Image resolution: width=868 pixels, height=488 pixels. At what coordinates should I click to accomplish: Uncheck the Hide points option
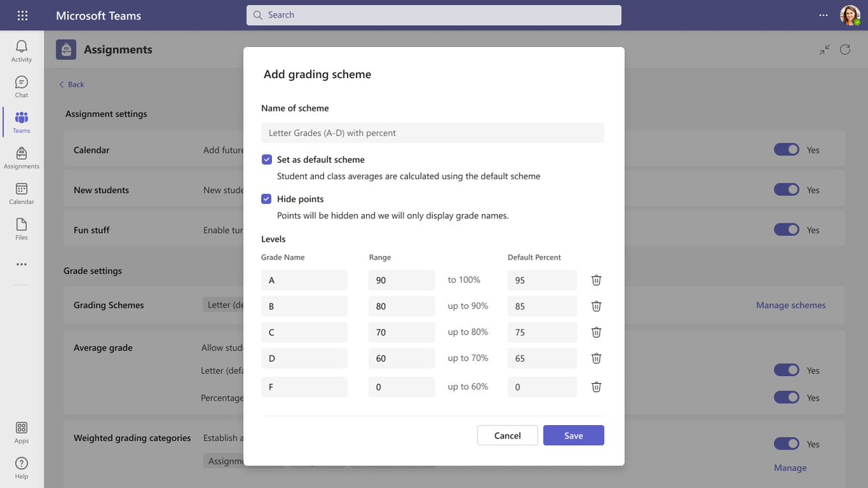[x=267, y=199]
